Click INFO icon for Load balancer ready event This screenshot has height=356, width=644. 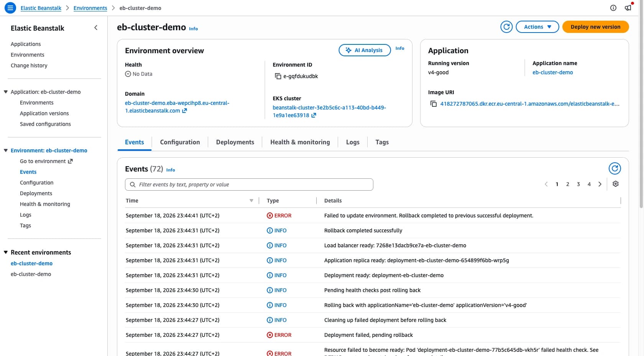[x=270, y=245]
